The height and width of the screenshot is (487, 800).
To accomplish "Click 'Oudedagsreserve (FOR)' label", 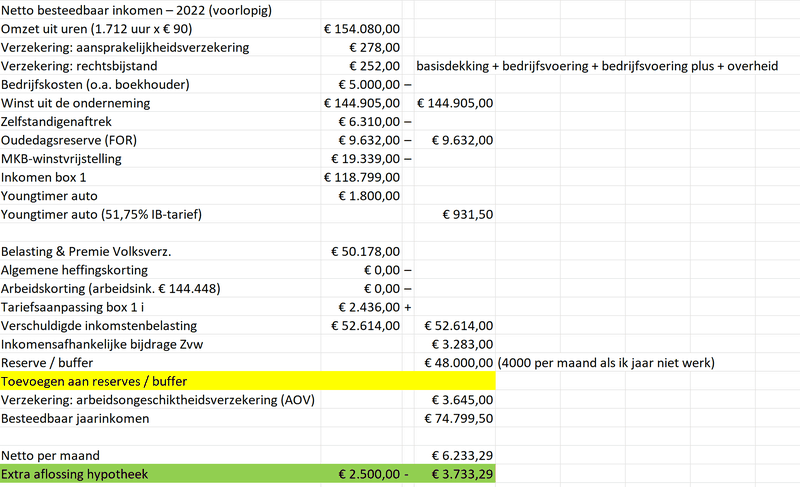I will pyautogui.click(x=69, y=140).
